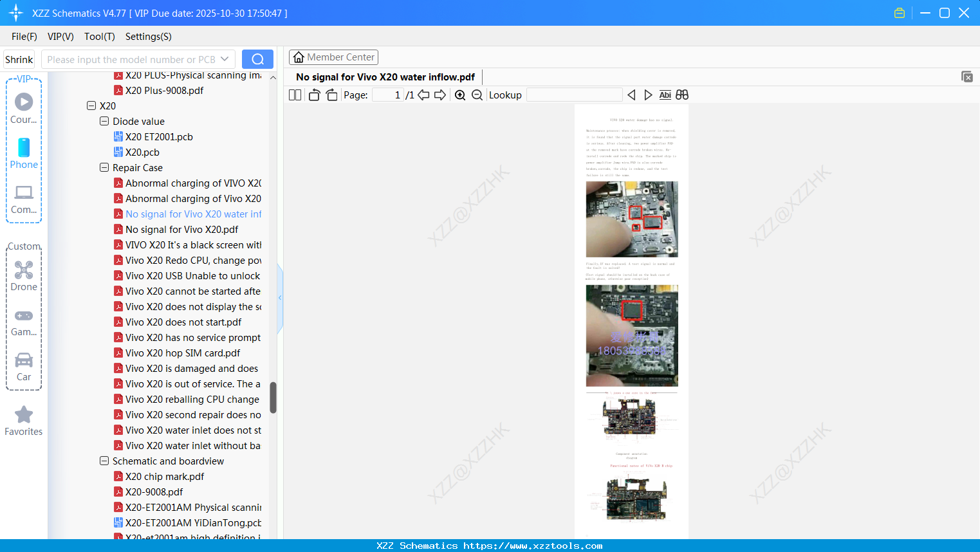Collapse the Schematic and boardview folder
980x552 pixels.
pyautogui.click(x=104, y=461)
